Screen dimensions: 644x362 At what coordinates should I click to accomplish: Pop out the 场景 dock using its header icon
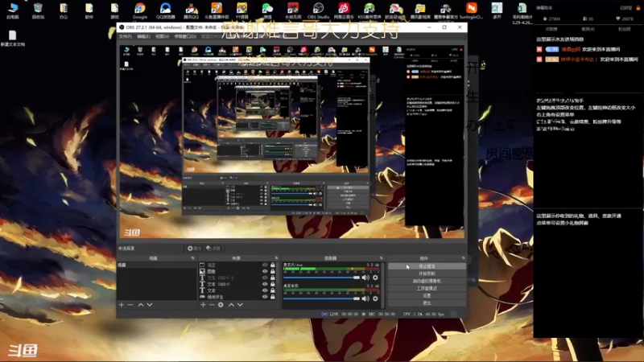[192, 258]
